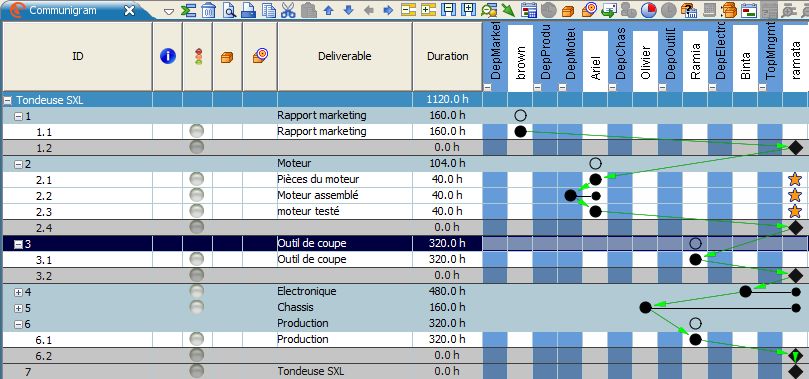The height and width of the screenshot is (379, 809).
Task: Collapse task group 1
Action: 19,117
